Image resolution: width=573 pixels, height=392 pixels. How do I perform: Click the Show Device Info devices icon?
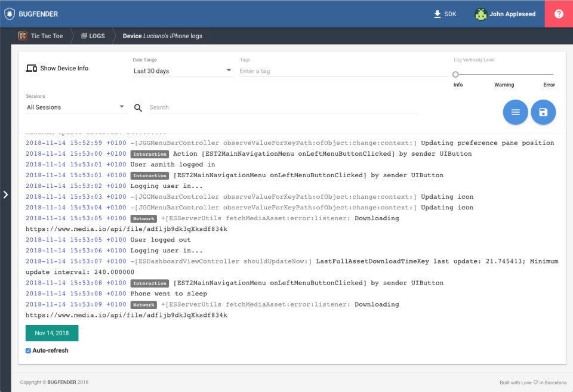[30, 68]
